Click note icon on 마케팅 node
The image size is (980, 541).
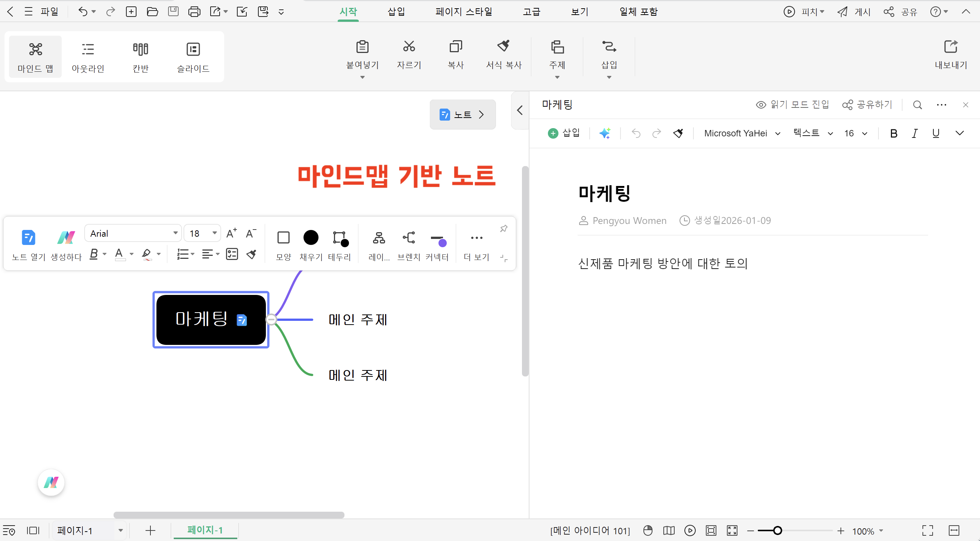point(241,320)
